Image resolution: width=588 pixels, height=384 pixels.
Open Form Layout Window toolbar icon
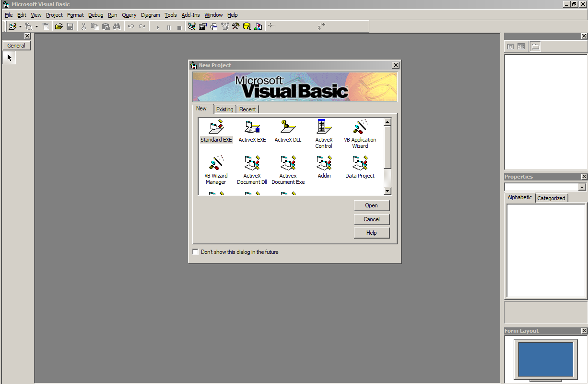coord(214,27)
